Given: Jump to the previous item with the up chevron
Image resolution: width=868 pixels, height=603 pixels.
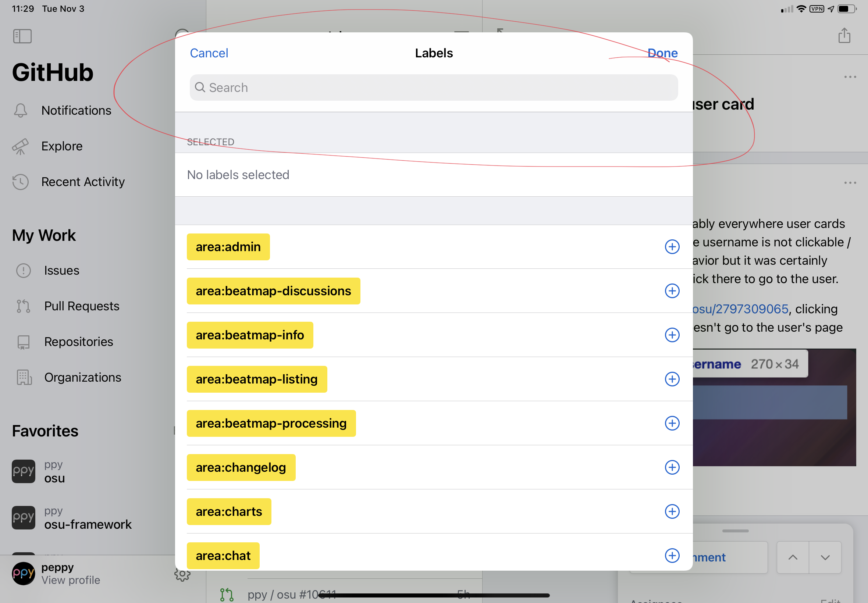Looking at the screenshot, I should 793,557.
